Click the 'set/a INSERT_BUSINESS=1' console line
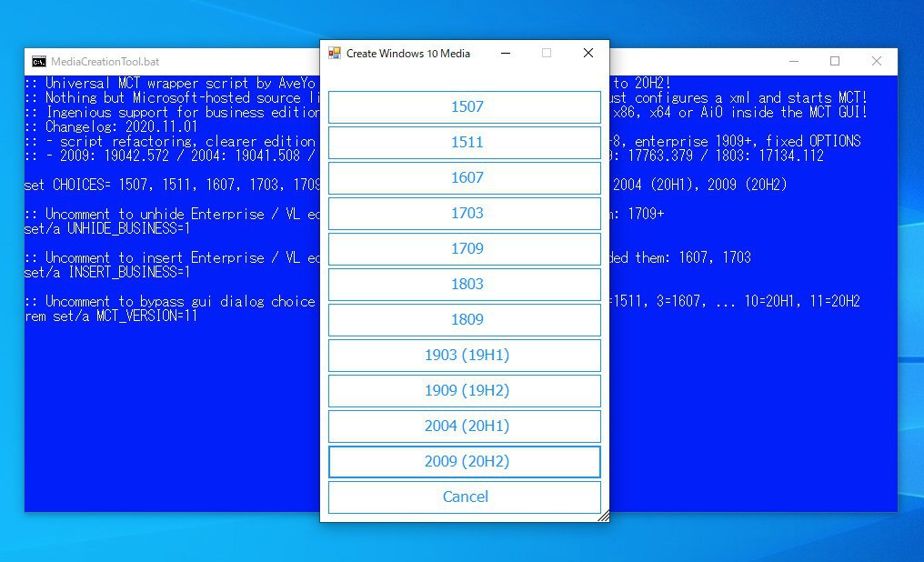 [107, 272]
